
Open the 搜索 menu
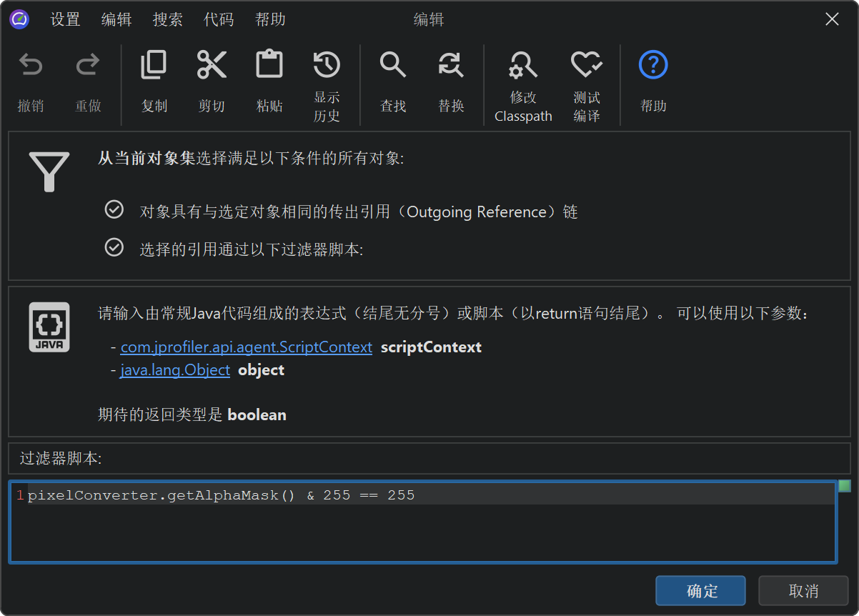click(168, 20)
